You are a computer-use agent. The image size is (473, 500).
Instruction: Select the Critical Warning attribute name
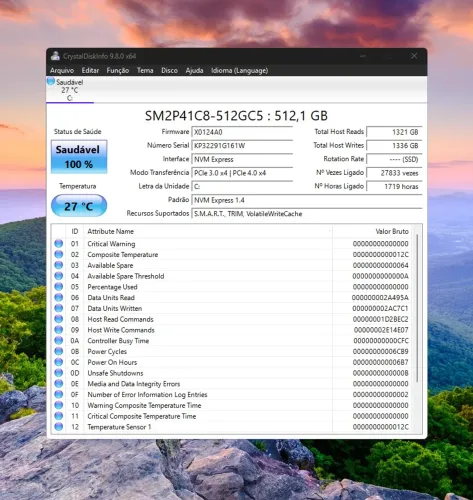point(111,244)
